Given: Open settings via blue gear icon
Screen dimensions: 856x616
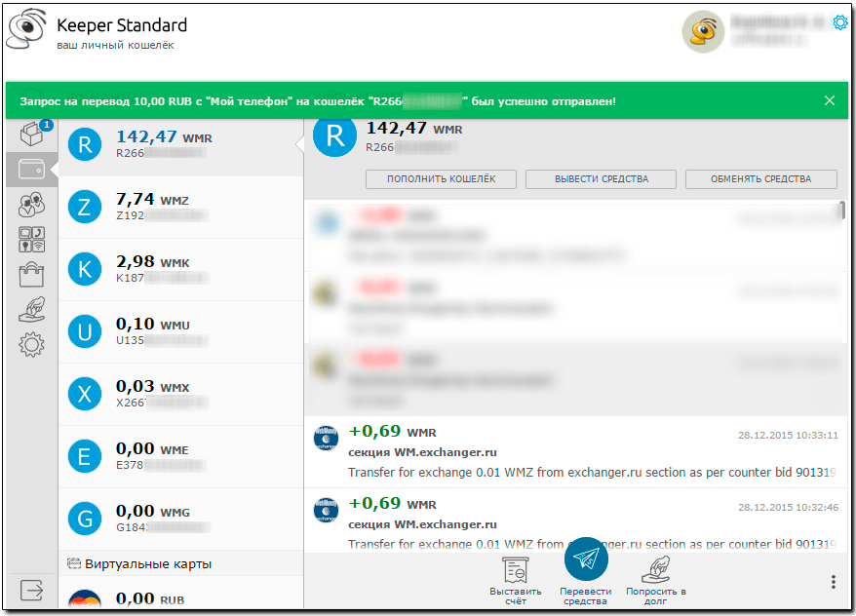Looking at the screenshot, I should point(839,22).
